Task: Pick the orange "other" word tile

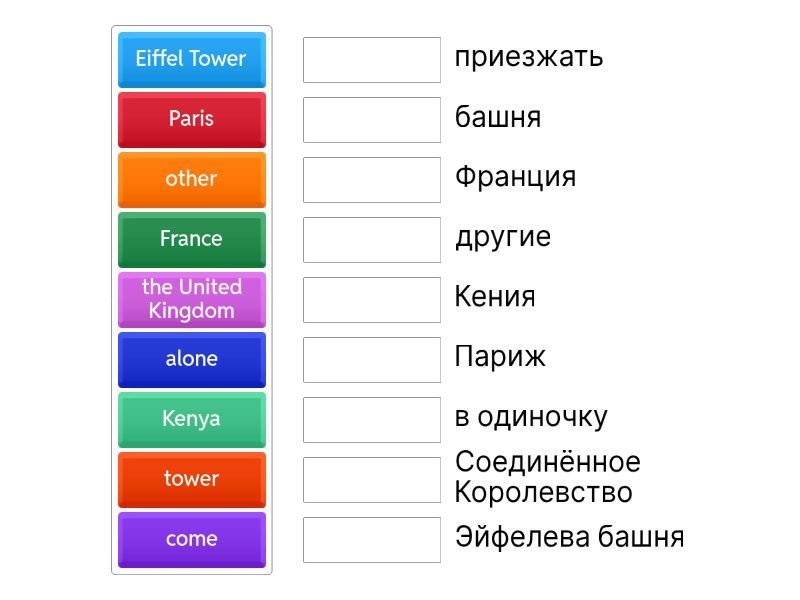Action: point(191,179)
